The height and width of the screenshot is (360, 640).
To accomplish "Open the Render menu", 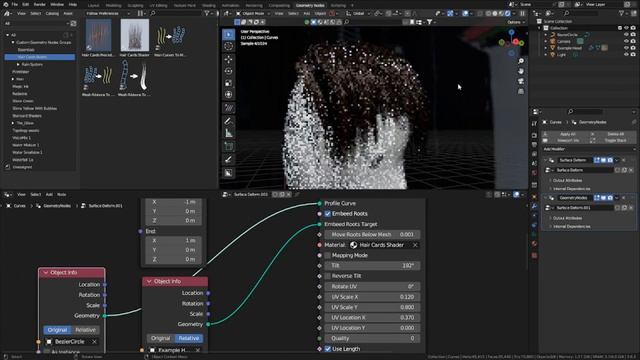I will [40, 4].
